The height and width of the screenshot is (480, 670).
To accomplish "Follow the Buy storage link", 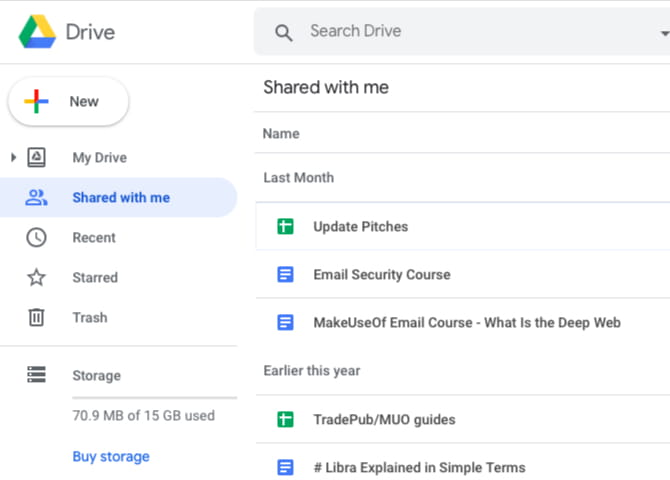I will (x=110, y=457).
